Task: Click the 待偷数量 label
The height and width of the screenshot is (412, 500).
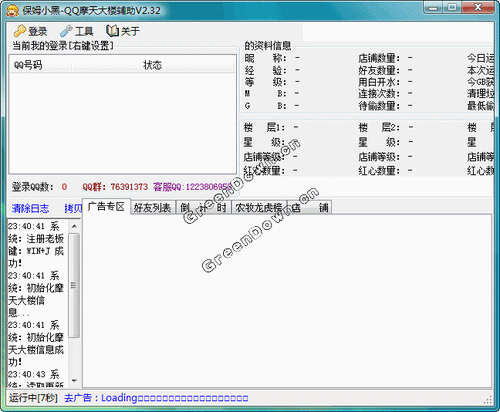Action: click(379, 106)
